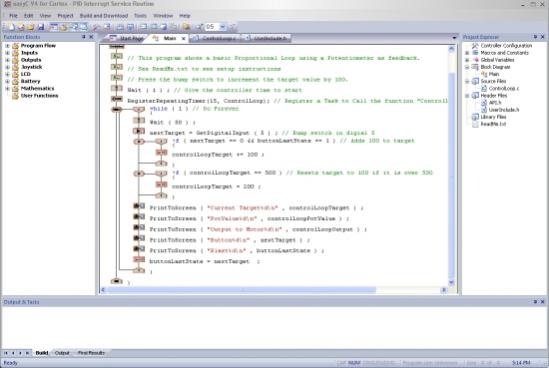Click the Controller Configuration icon in Project Explorer

coord(475,46)
